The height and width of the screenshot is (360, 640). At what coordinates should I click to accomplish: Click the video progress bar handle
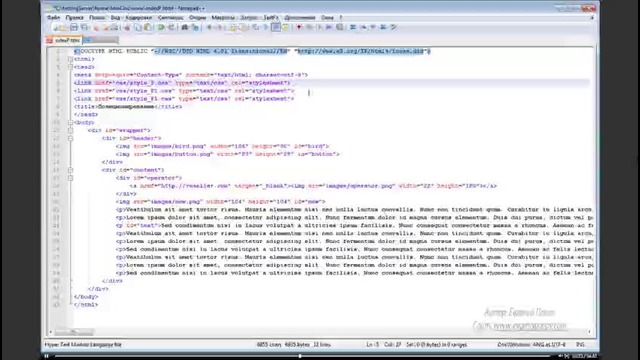click(x=300, y=356)
